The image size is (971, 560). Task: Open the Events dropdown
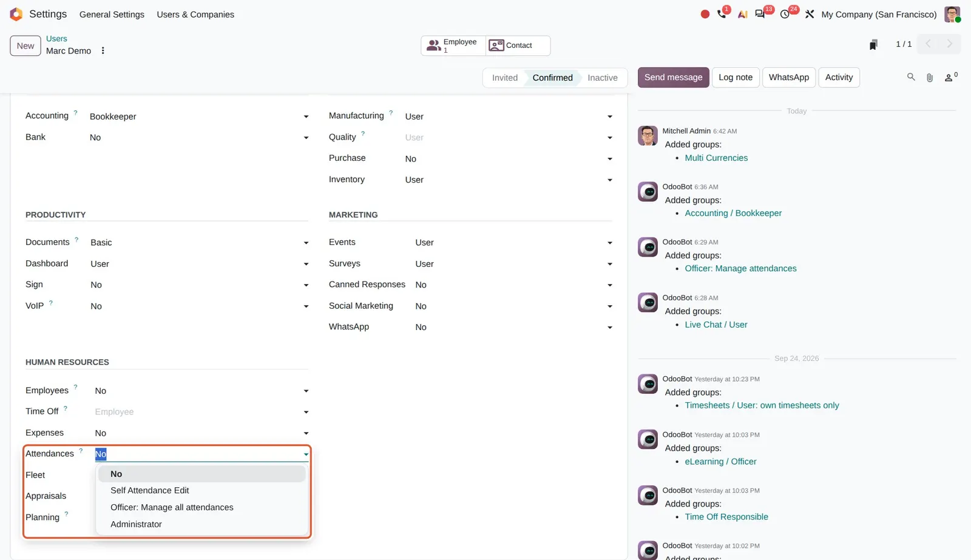pos(513,243)
